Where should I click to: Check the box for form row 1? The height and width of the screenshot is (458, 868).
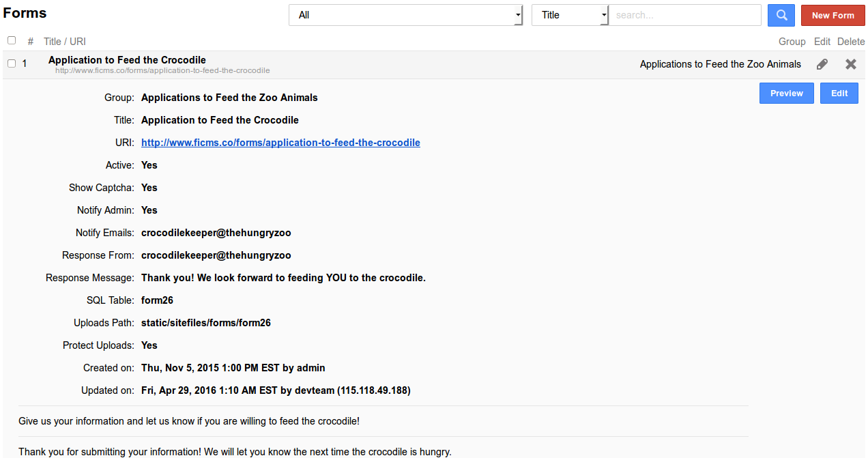click(x=12, y=63)
